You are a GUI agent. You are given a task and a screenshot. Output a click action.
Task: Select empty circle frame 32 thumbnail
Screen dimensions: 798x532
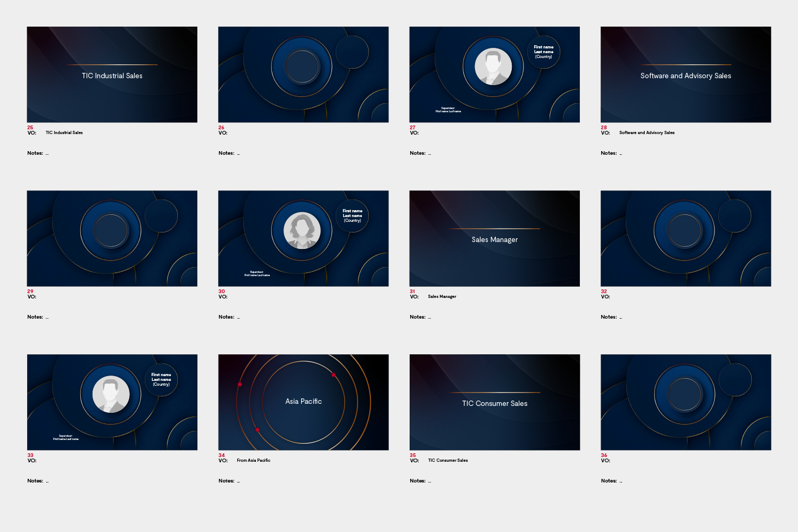click(x=686, y=238)
